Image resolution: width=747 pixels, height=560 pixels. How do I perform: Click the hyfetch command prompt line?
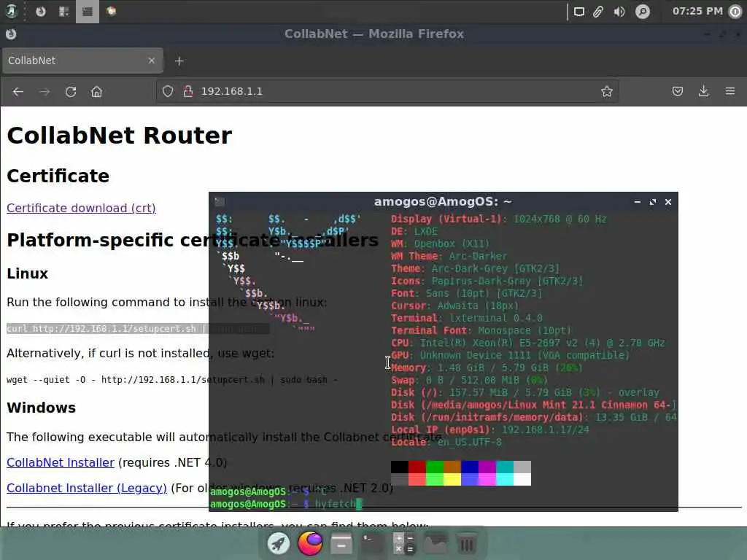pyautogui.click(x=286, y=504)
